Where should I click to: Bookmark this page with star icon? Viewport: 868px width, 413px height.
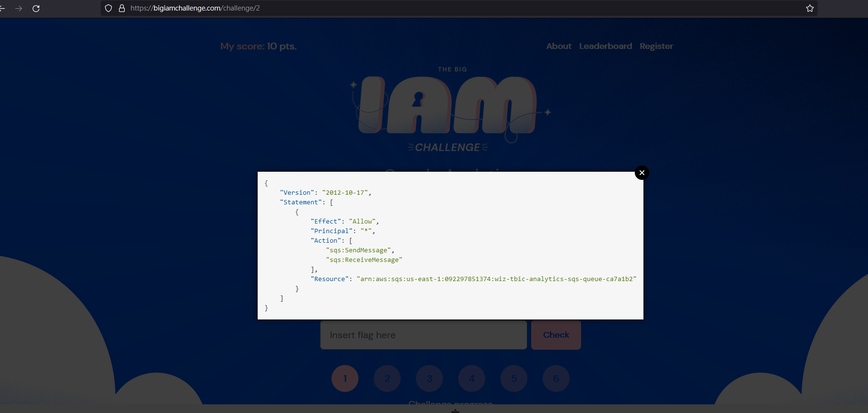click(x=810, y=8)
